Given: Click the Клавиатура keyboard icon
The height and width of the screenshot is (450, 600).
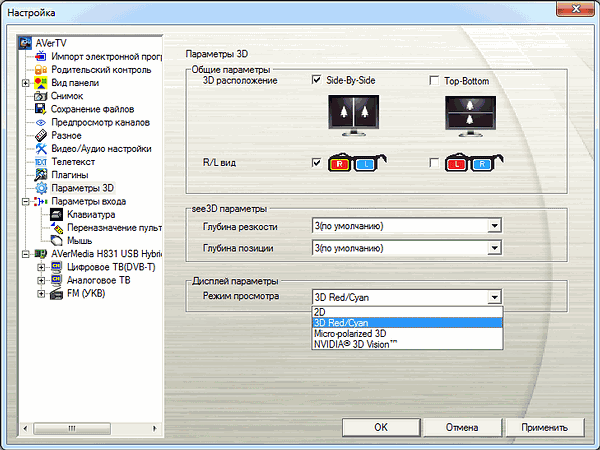Looking at the screenshot, I should coord(56,214).
